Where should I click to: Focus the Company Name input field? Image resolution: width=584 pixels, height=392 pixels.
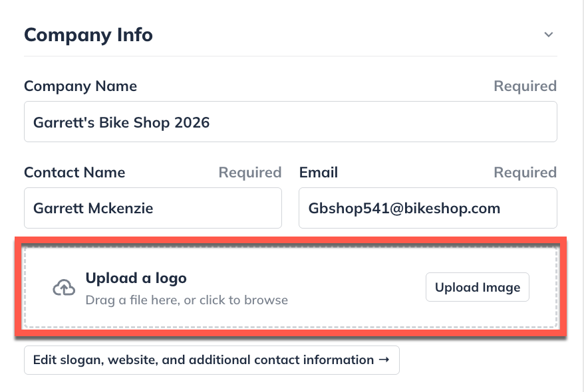[x=290, y=122]
